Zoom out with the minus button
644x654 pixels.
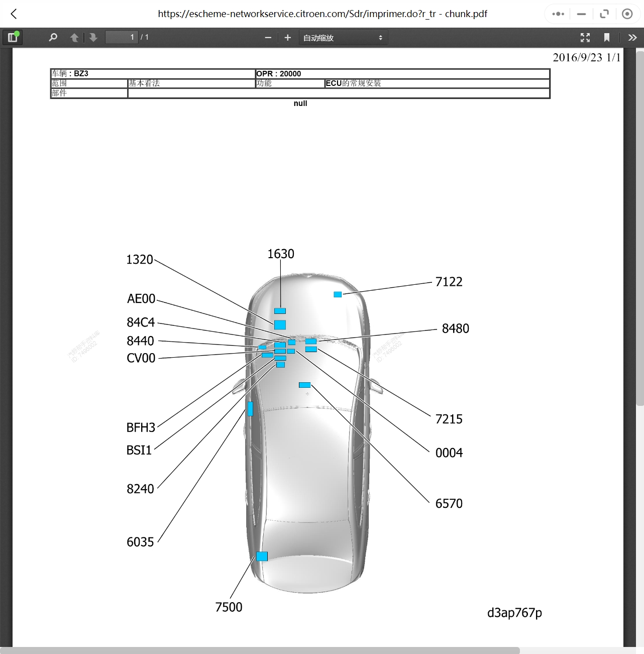268,38
